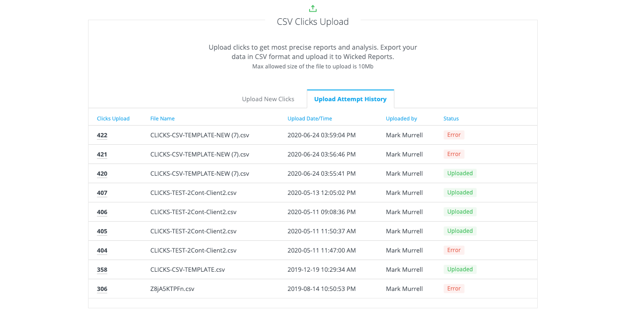Open upload record 407
Viewport: 644px width, 335px height.
[x=102, y=193]
